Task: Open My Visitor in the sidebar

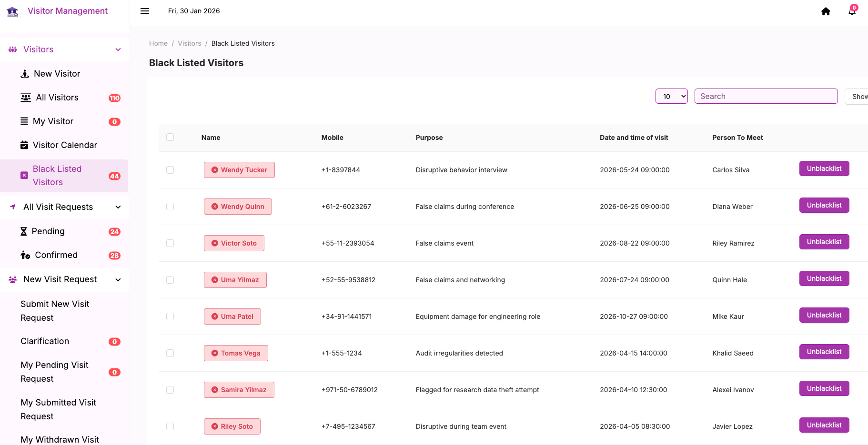Action: tap(53, 121)
